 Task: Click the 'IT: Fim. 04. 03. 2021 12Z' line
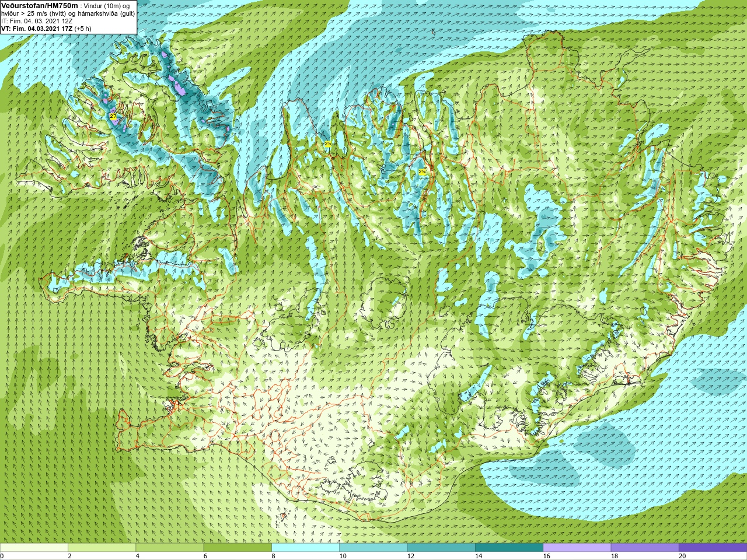(37, 21)
